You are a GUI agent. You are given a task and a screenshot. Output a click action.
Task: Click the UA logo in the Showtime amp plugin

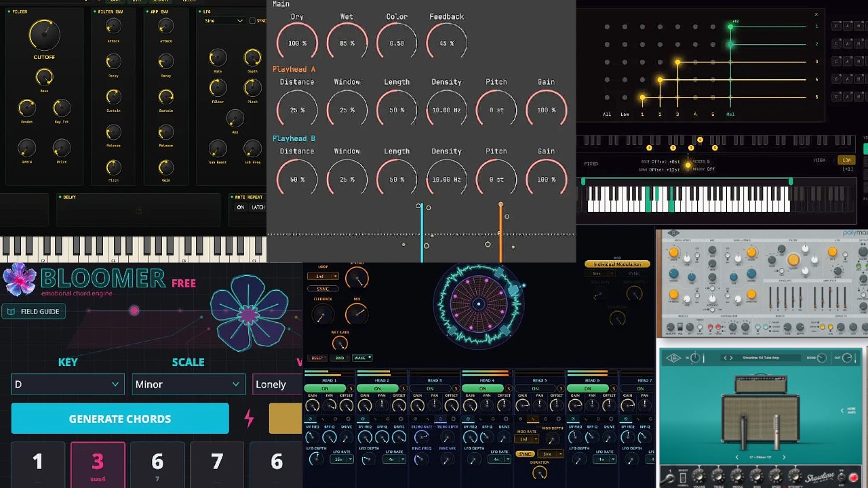click(673, 358)
